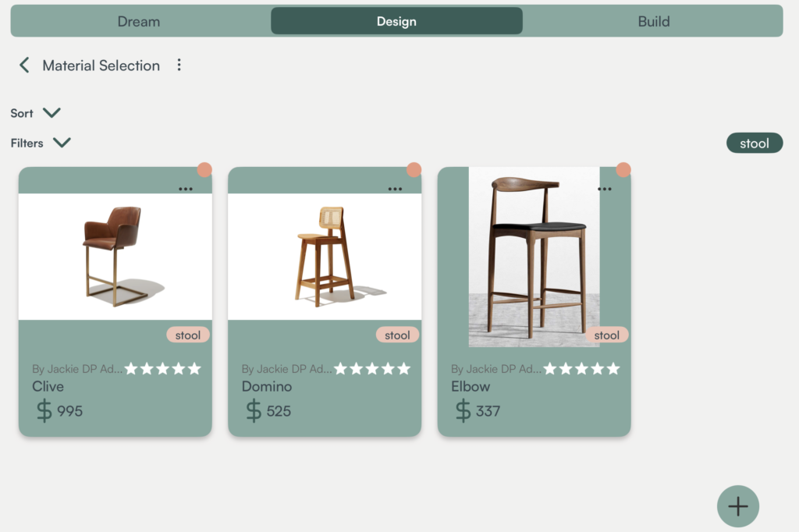Click the dollar icon on Clive card
This screenshot has width=799, height=532.
pos(45,410)
